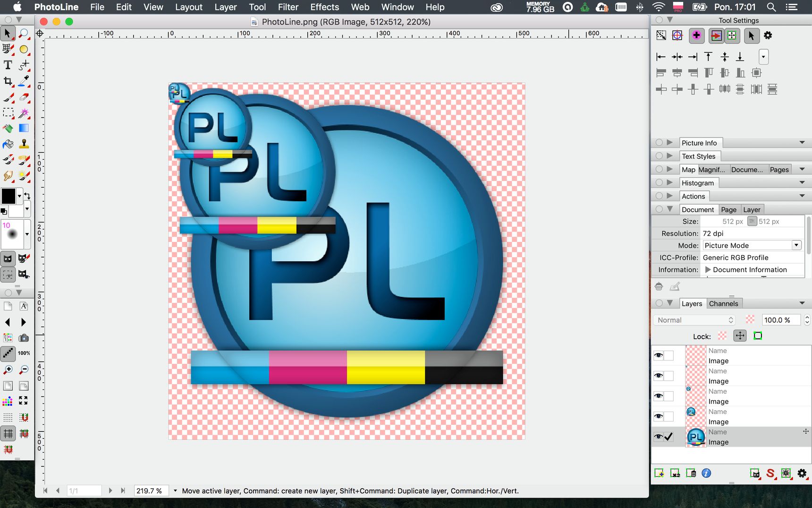Open the Filter menu

point(288,7)
